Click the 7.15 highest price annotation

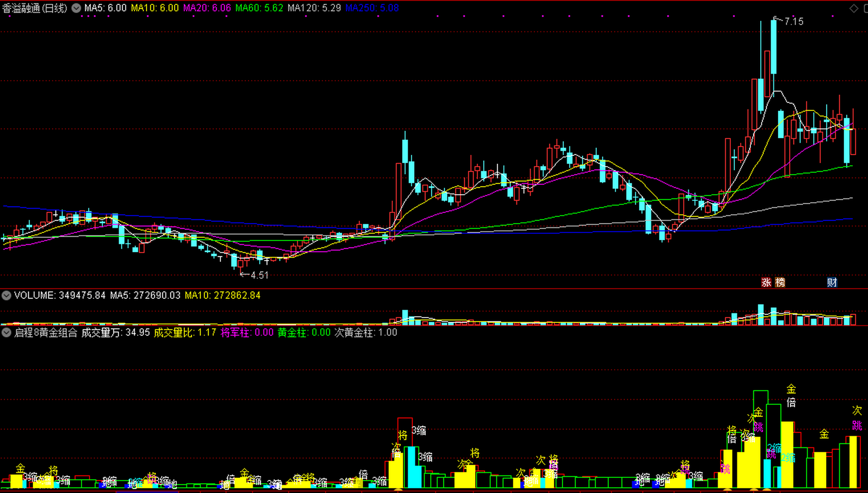(794, 22)
